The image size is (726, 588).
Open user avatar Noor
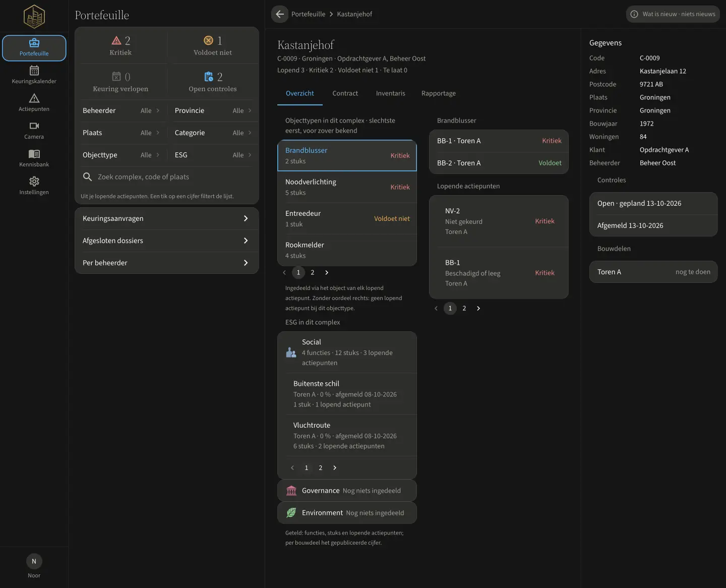click(34, 561)
